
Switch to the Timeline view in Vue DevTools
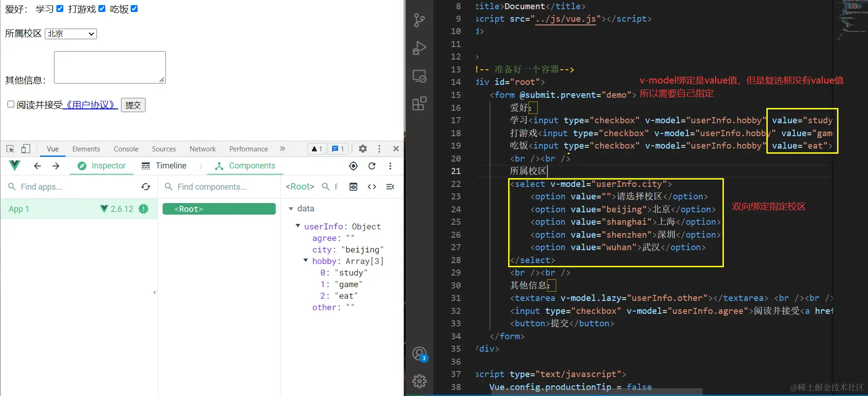click(164, 166)
